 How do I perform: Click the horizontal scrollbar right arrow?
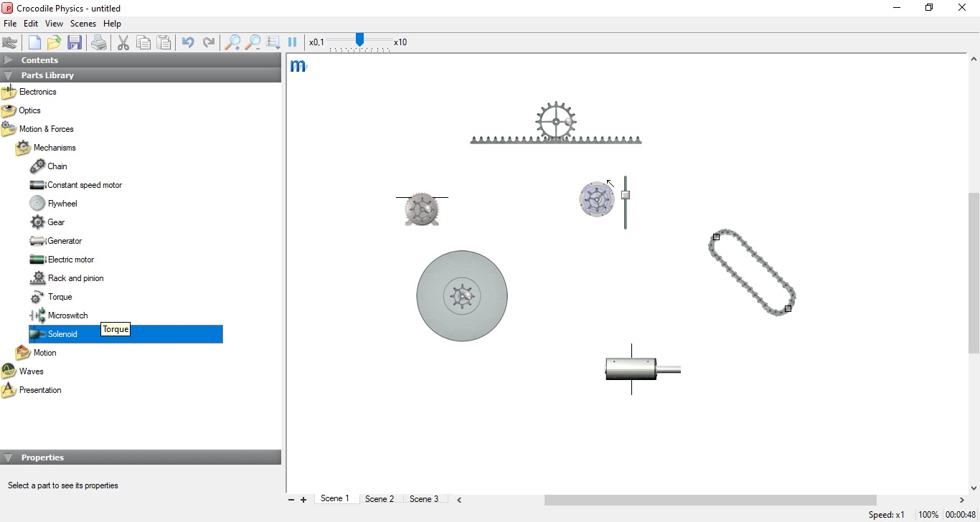tap(962, 500)
